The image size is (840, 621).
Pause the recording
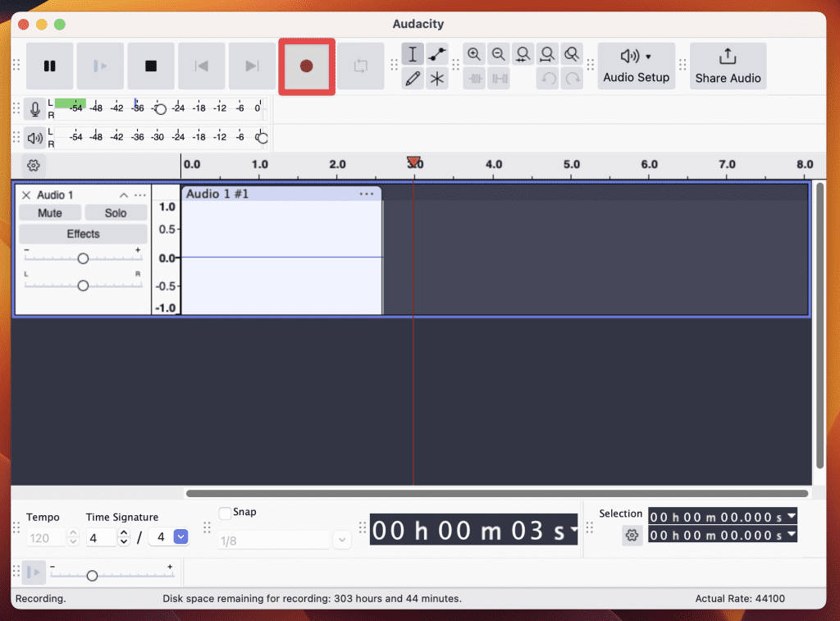click(49, 66)
